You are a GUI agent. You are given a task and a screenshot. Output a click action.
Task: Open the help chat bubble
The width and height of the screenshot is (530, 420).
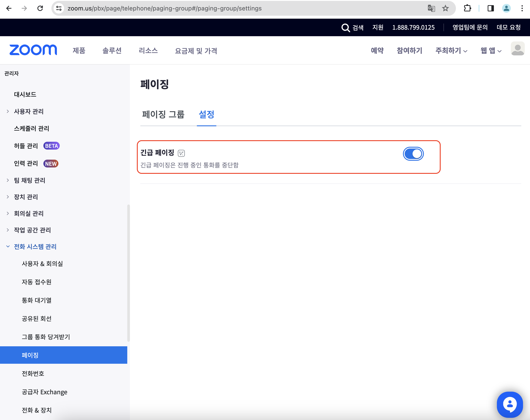(510, 405)
